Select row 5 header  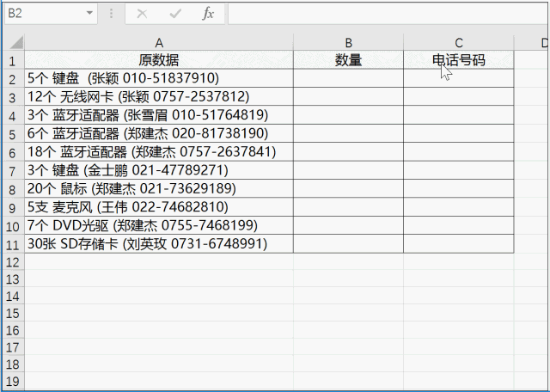click(x=13, y=134)
